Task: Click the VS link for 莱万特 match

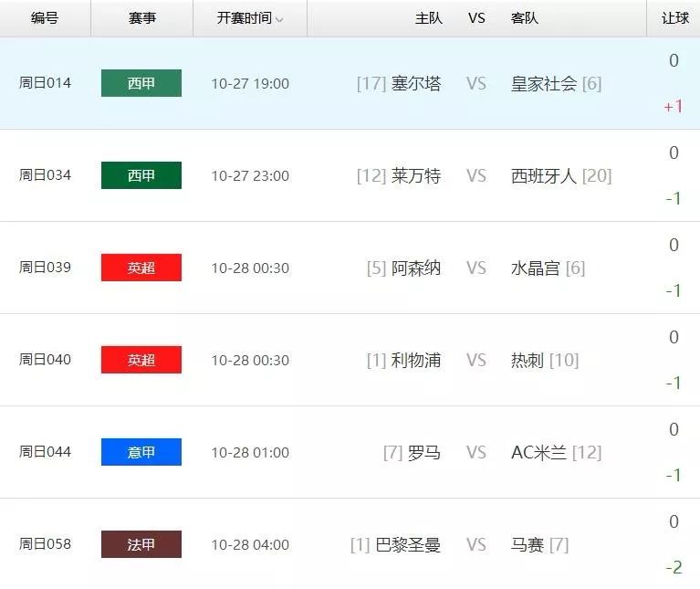Action: point(476,176)
